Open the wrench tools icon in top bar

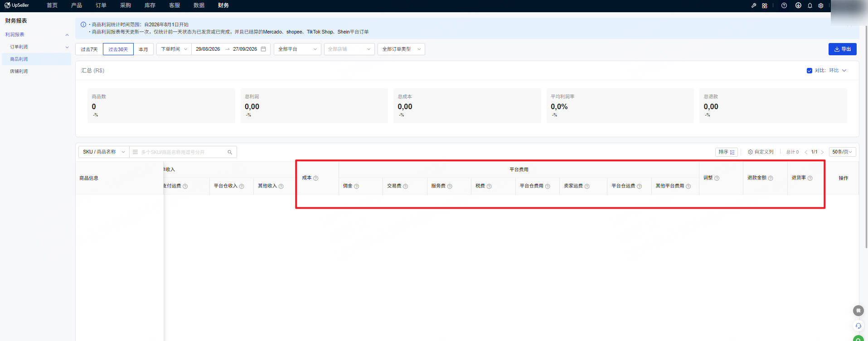754,5
